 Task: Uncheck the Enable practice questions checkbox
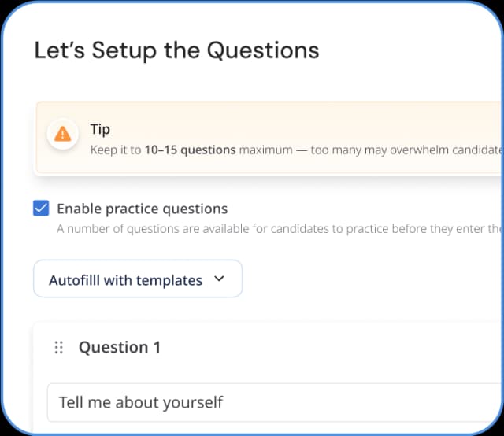(42, 209)
